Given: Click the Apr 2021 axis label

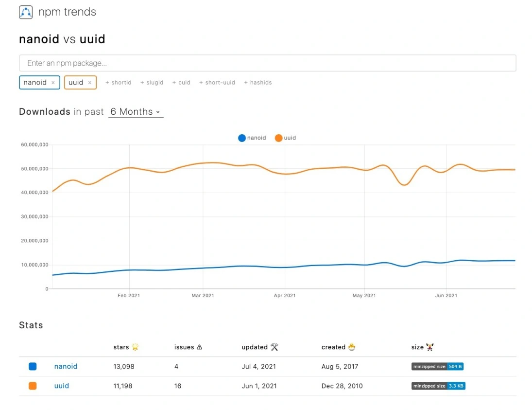Looking at the screenshot, I should coord(285,296).
